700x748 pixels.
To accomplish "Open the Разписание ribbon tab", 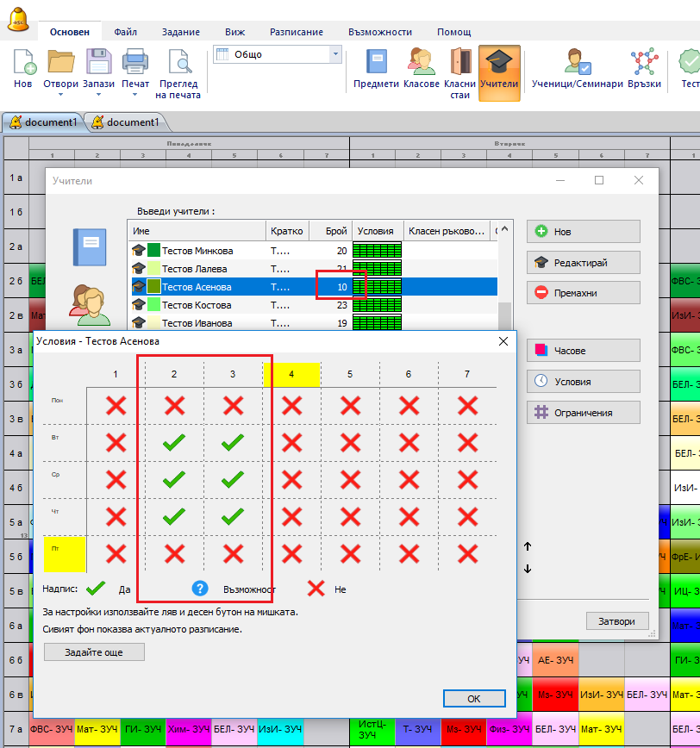I will [296, 32].
